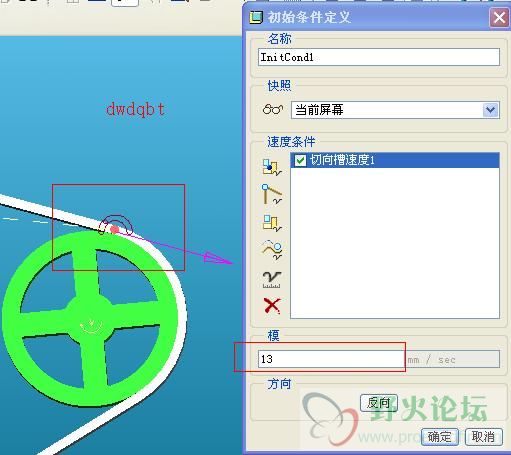This screenshot has height=455, width=511.
Task: Click the 当前屏幕 combo box text
Action: pos(319,110)
